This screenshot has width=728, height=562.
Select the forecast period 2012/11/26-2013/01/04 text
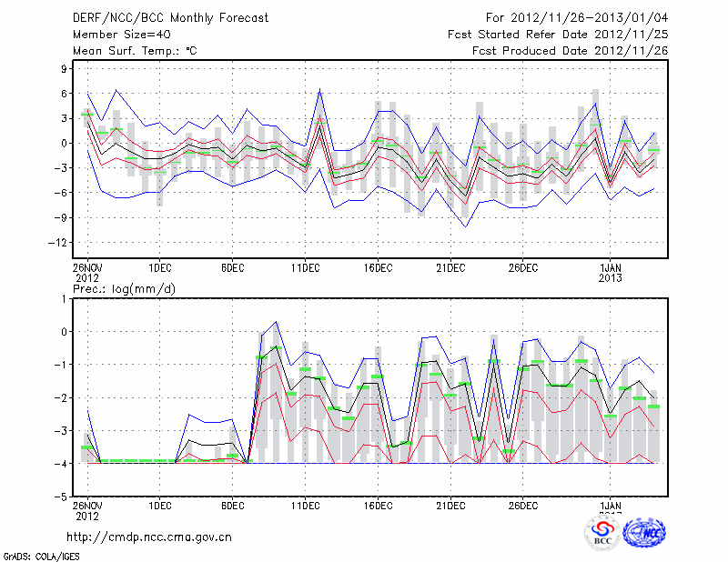[577, 18]
